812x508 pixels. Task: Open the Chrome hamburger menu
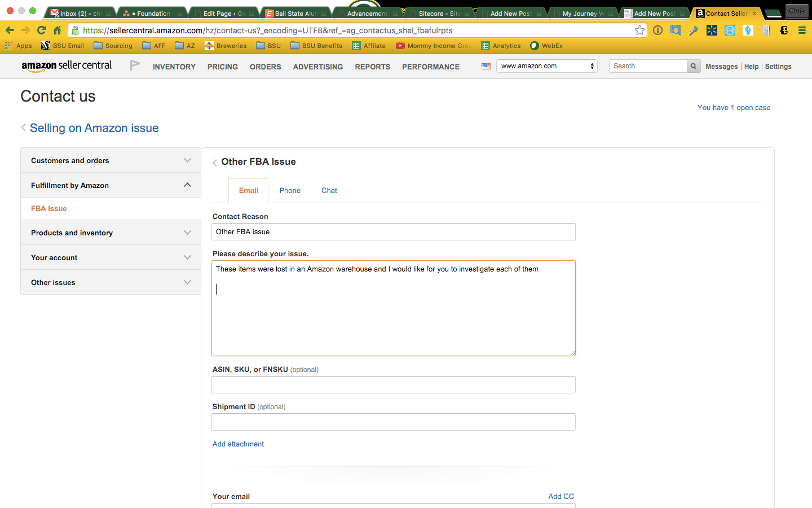(802, 30)
